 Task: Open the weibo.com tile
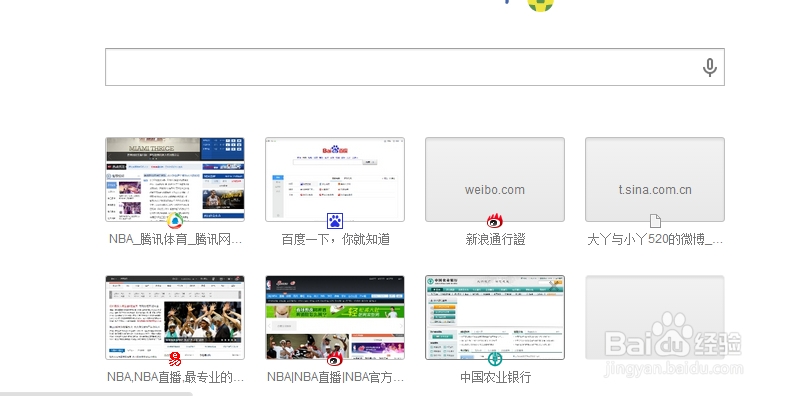coord(495,179)
